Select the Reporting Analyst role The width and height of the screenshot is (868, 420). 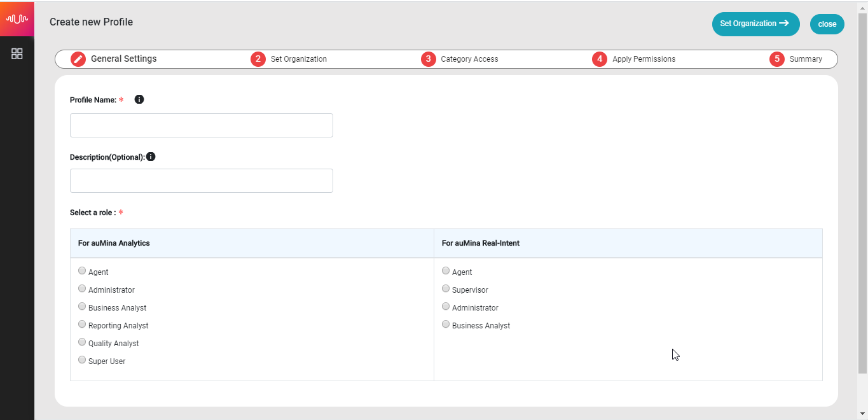(82, 324)
